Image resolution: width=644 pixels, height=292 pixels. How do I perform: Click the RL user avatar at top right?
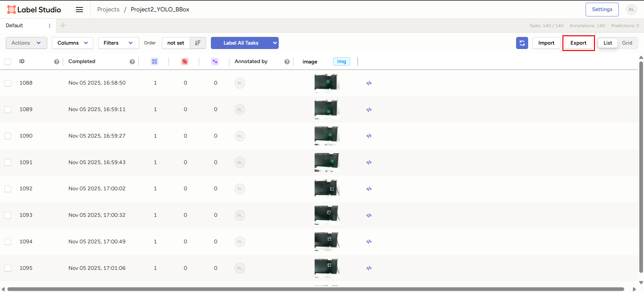pos(631,10)
